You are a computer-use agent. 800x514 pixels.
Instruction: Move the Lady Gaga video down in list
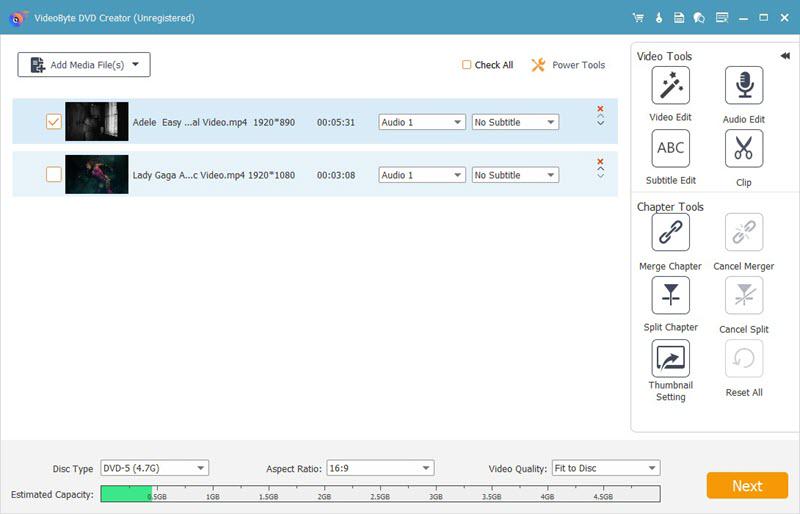tap(601, 176)
